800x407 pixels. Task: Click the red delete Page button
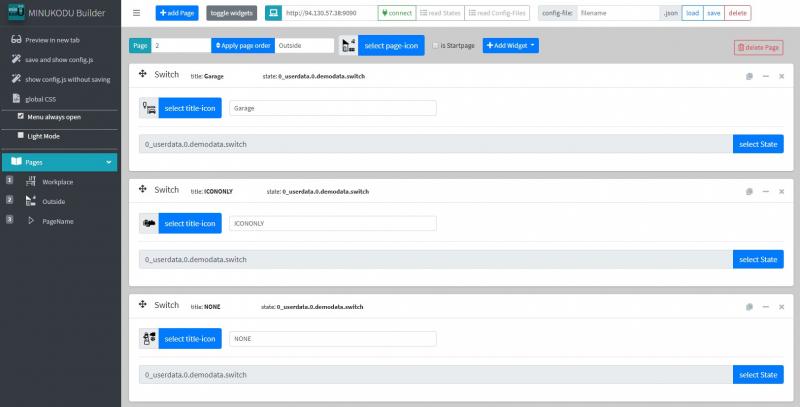click(x=757, y=47)
